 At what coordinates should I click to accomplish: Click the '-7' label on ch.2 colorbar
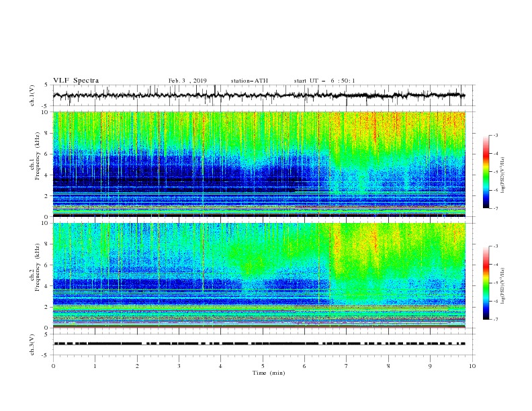tap(495, 320)
